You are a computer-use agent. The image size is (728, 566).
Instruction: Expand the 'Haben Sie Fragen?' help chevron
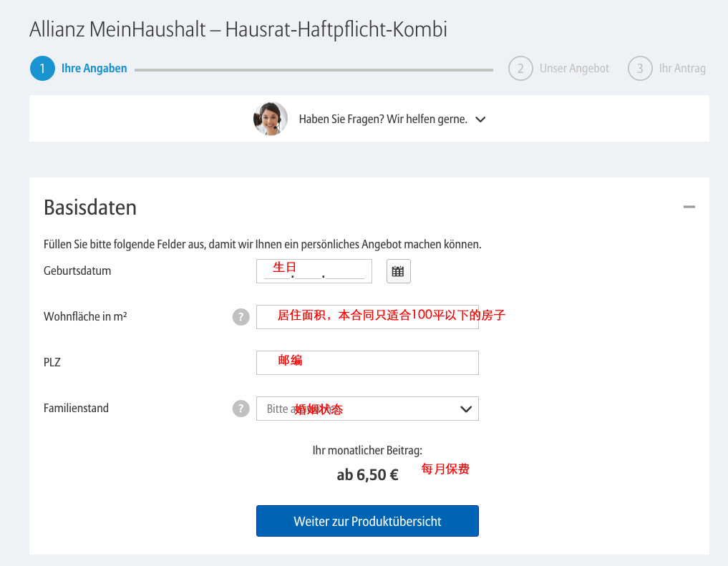(480, 119)
